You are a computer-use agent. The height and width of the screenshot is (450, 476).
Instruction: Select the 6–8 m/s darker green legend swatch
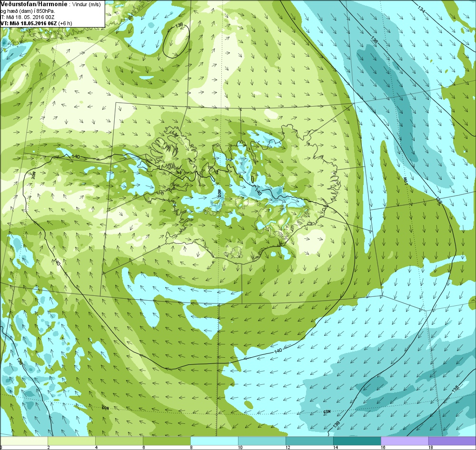tap(167, 440)
